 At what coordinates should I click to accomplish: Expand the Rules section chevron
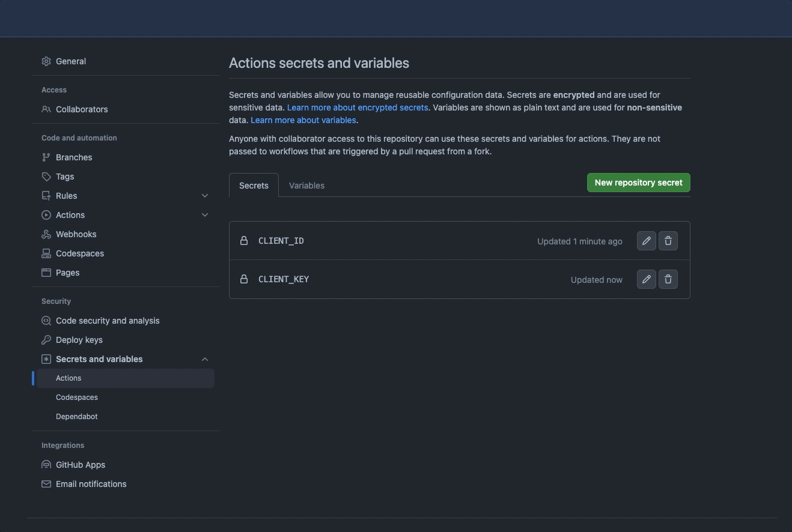(x=205, y=196)
